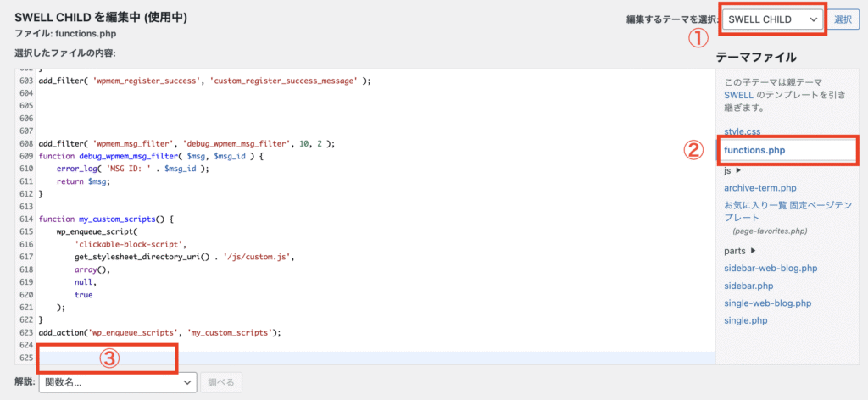
Task: Expand the js folder
Action: pos(732,170)
